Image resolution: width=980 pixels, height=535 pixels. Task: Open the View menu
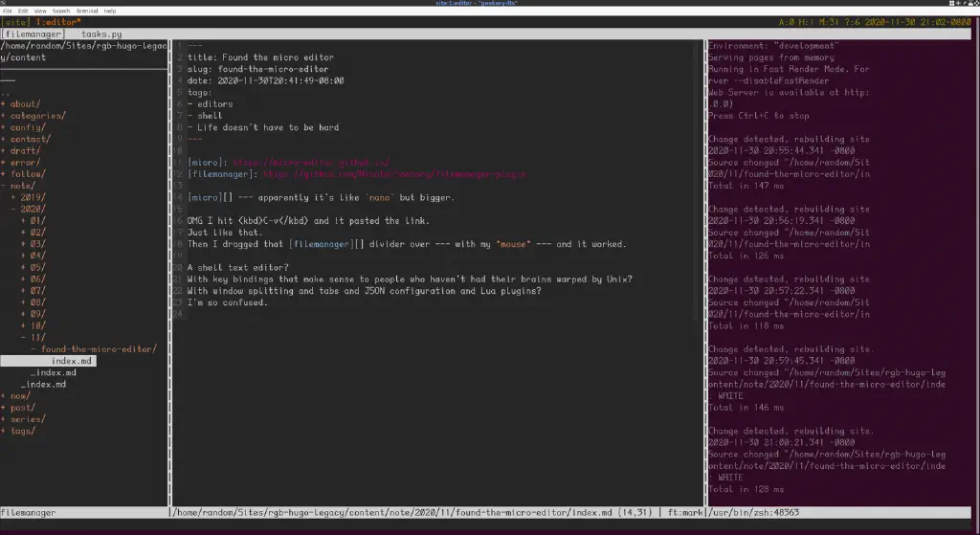point(40,11)
